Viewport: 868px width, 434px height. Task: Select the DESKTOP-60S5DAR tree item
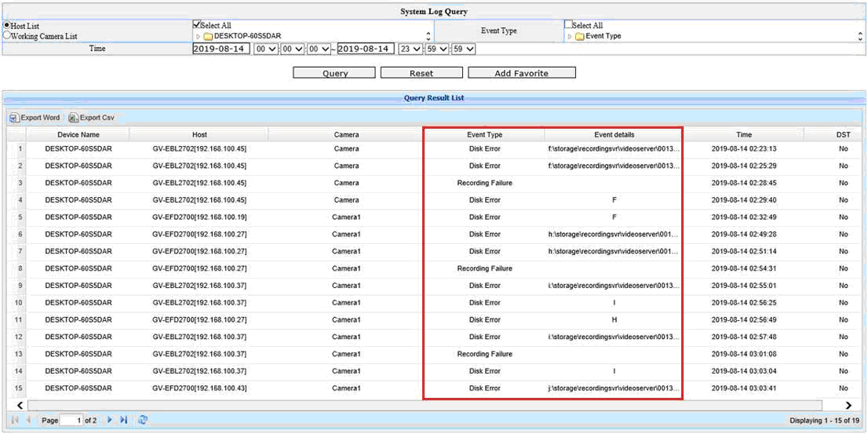247,36
